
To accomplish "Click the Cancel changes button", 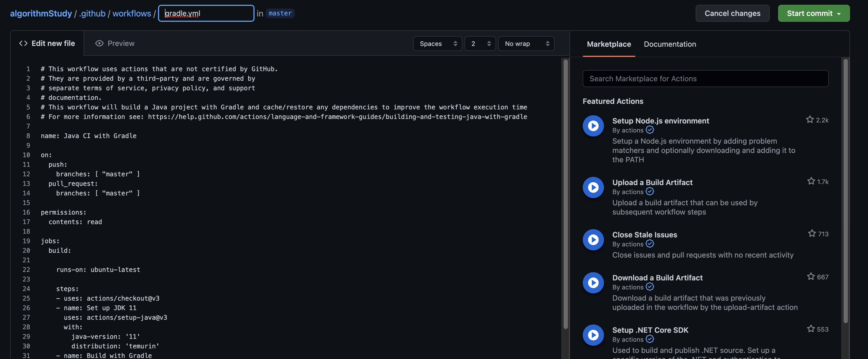I will (732, 14).
